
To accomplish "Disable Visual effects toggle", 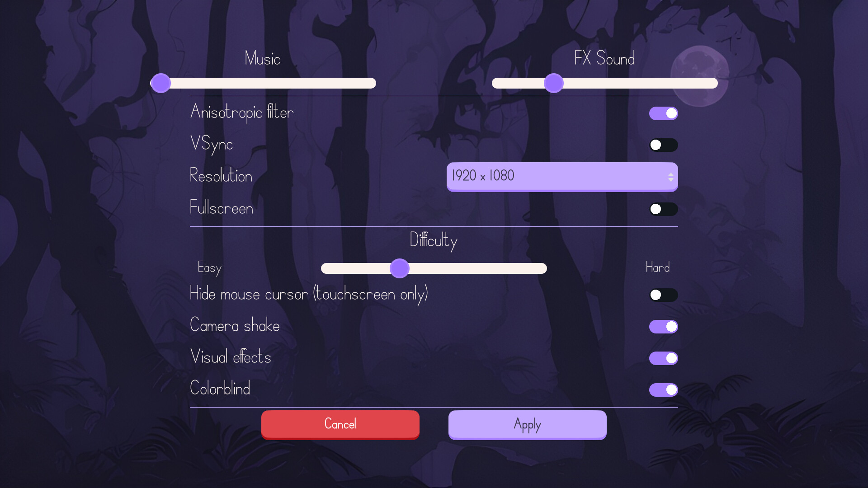I will tap(663, 358).
